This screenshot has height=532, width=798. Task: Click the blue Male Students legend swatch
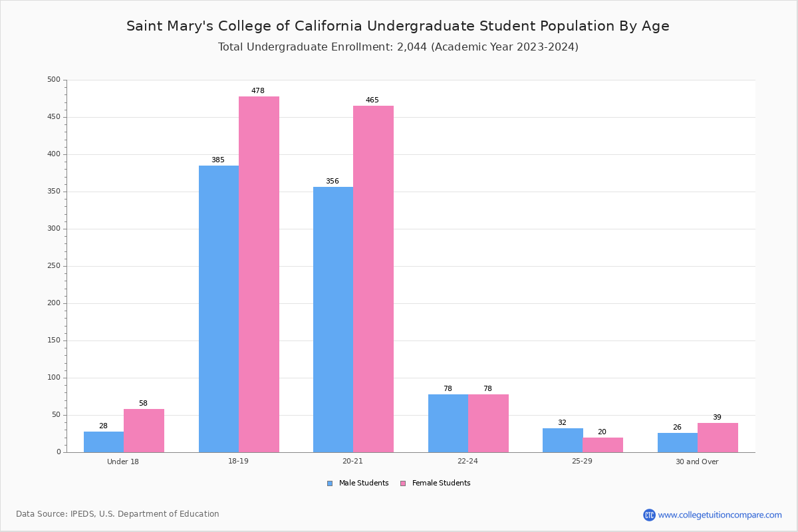pyautogui.click(x=330, y=483)
